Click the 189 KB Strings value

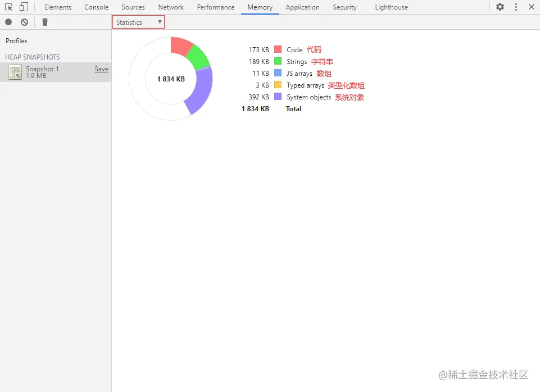(x=258, y=62)
